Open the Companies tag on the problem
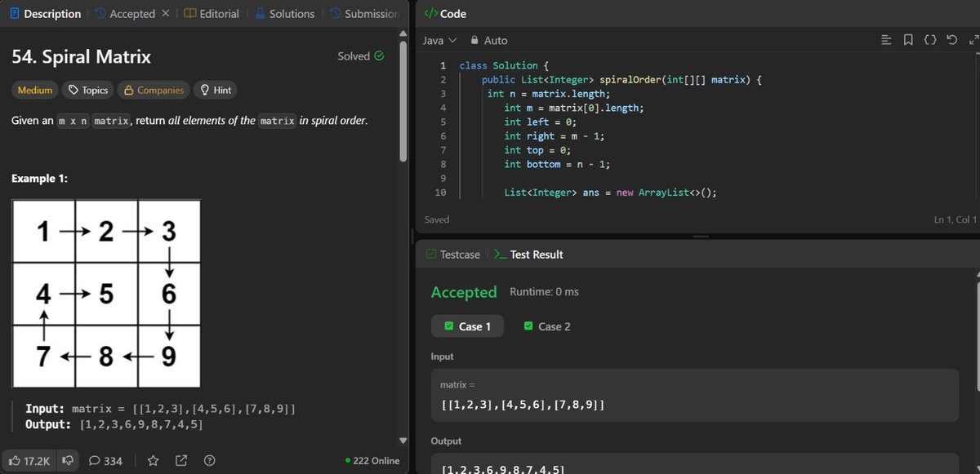Viewport: 980px width, 474px height. coord(153,90)
